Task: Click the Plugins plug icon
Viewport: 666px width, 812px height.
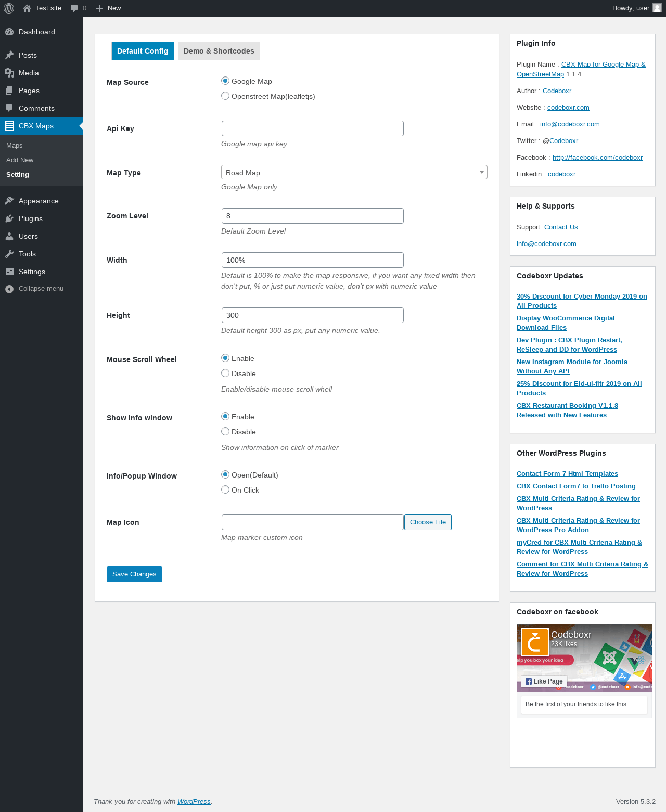Action: [x=9, y=218]
